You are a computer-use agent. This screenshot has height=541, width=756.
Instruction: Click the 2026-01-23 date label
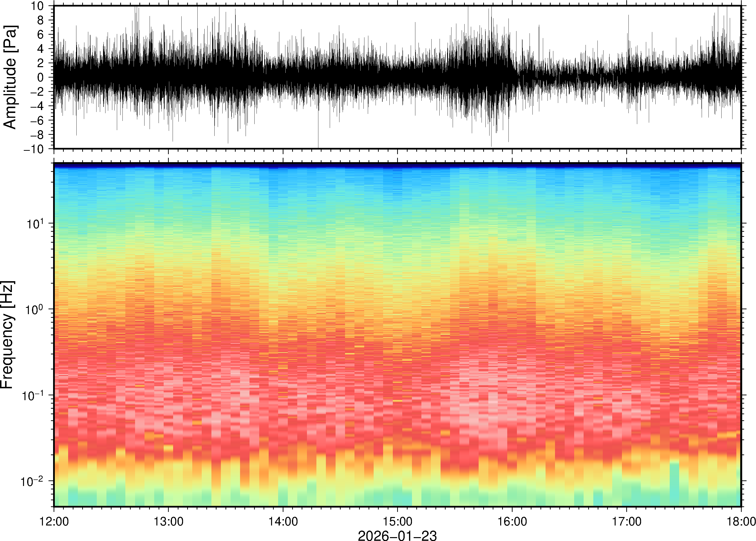[397, 535]
